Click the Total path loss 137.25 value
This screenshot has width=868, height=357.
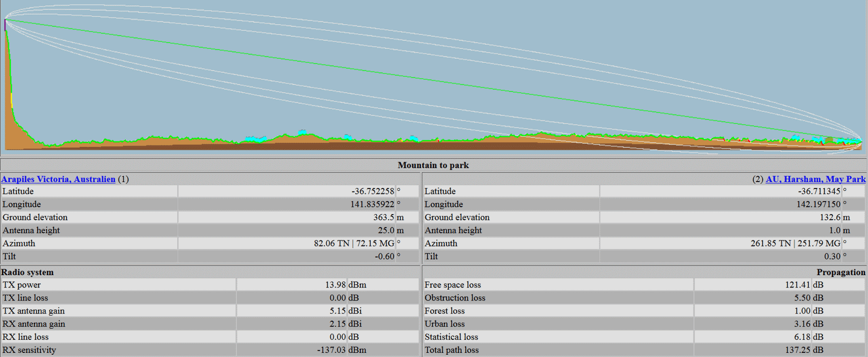[x=797, y=350]
